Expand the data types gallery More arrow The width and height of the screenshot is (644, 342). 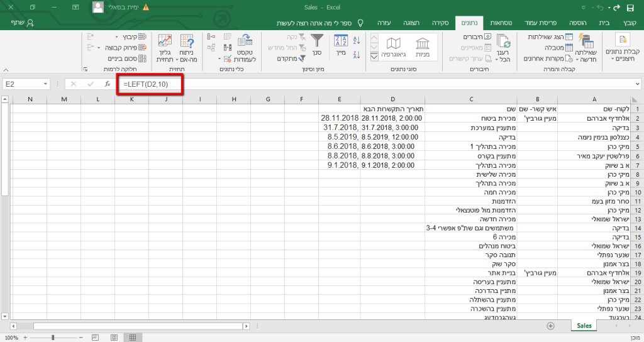coord(374,57)
